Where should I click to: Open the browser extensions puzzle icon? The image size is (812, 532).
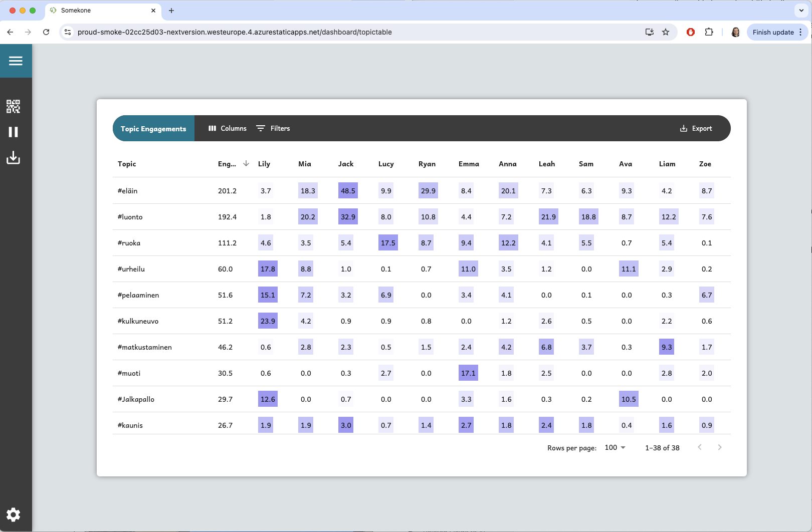pyautogui.click(x=709, y=32)
